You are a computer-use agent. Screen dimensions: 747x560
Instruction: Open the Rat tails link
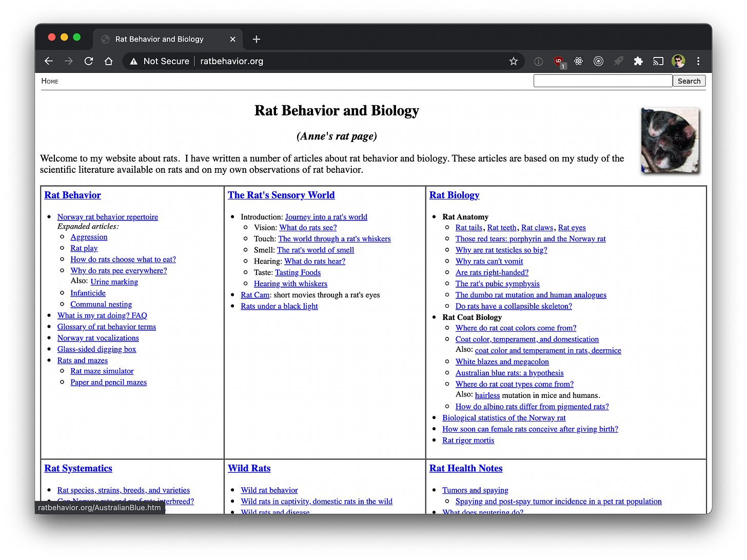[469, 227]
